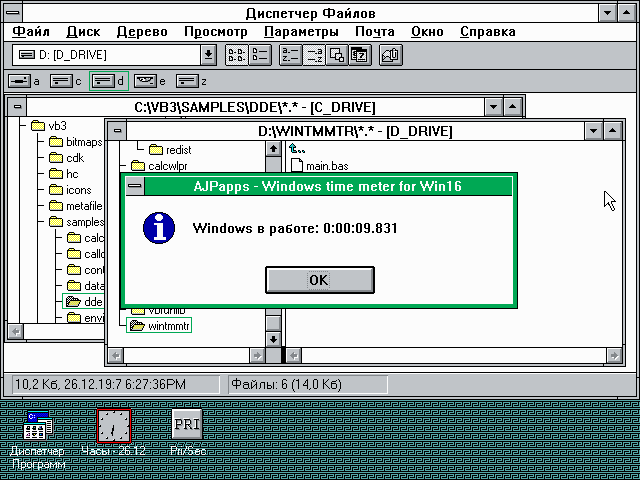Select the hc folder in C_DRIVE tree

pos(64,174)
